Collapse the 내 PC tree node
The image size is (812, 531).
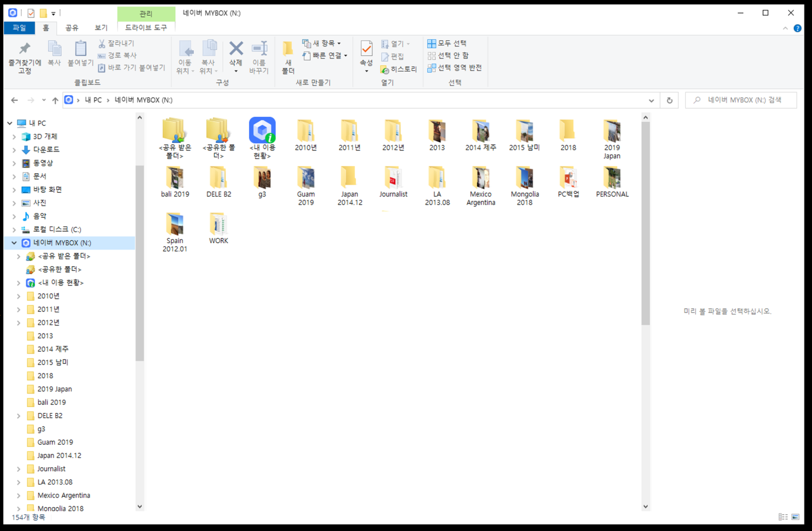tap(10, 123)
